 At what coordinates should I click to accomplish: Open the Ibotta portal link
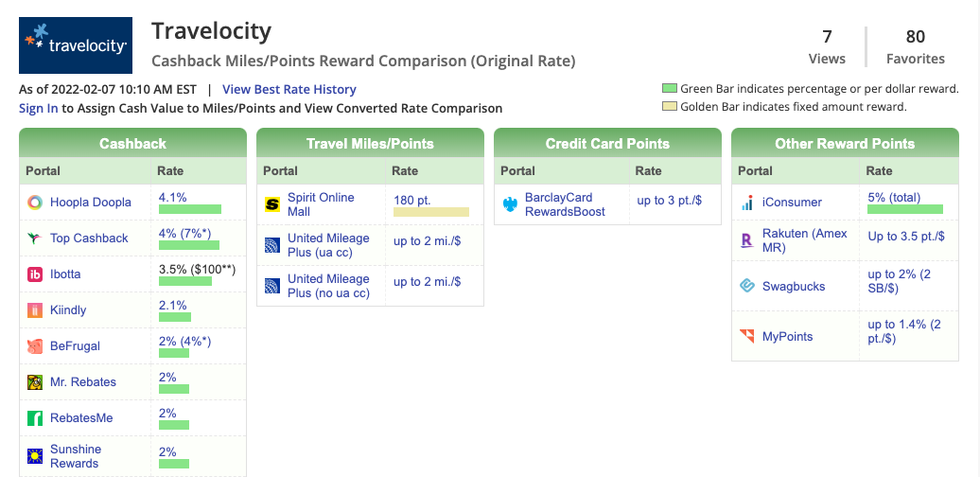point(65,274)
